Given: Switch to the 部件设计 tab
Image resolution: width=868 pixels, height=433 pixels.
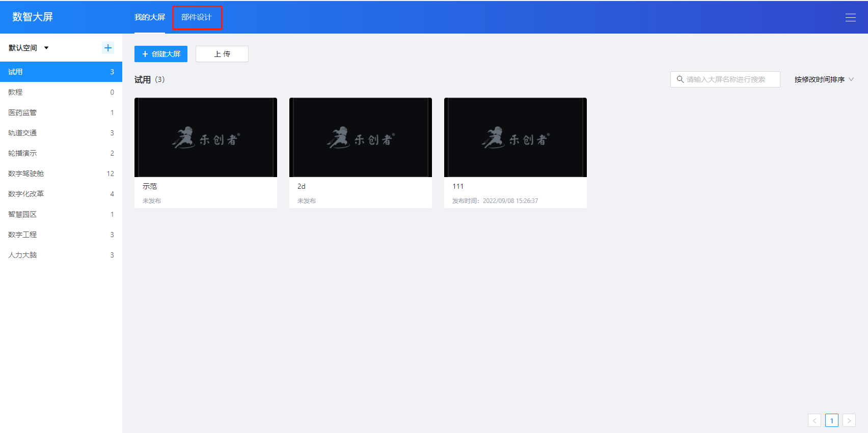Looking at the screenshot, I should coord(197,17).
